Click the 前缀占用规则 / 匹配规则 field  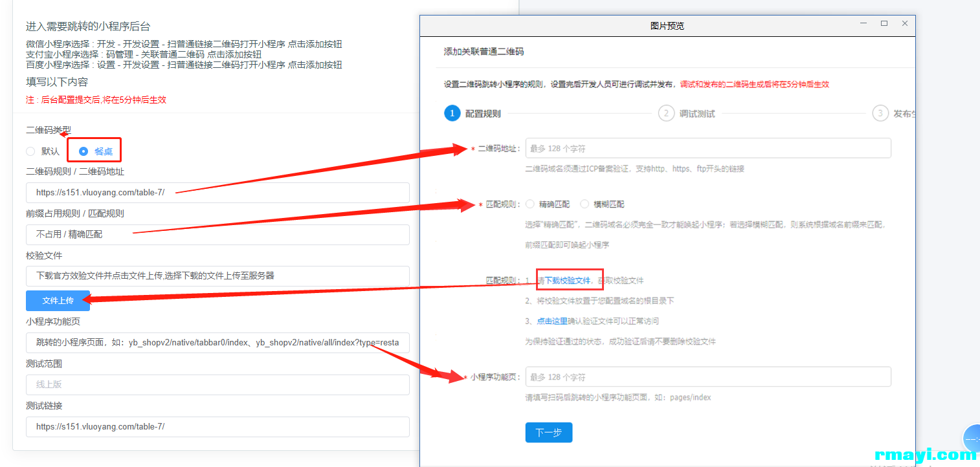tap(217, 234)
